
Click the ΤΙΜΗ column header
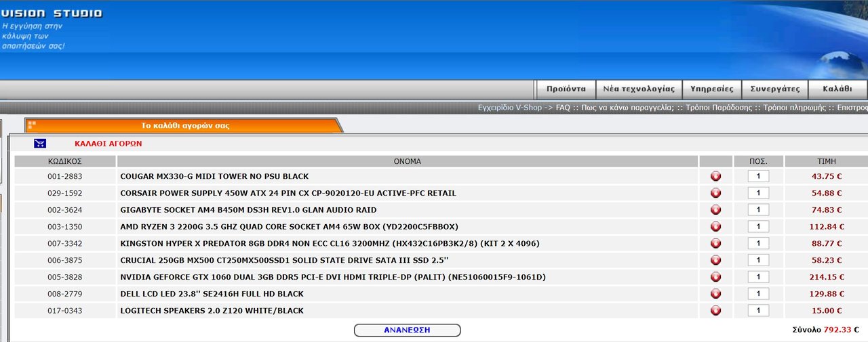827,161
